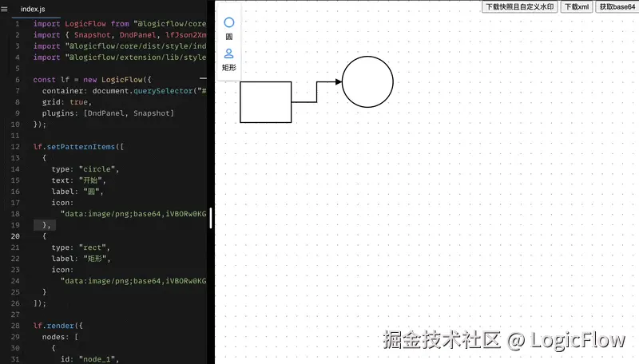Click line number 20 in the gutter
The height and width of the screenshot is (364, 639).
click(x=15, y=236)
